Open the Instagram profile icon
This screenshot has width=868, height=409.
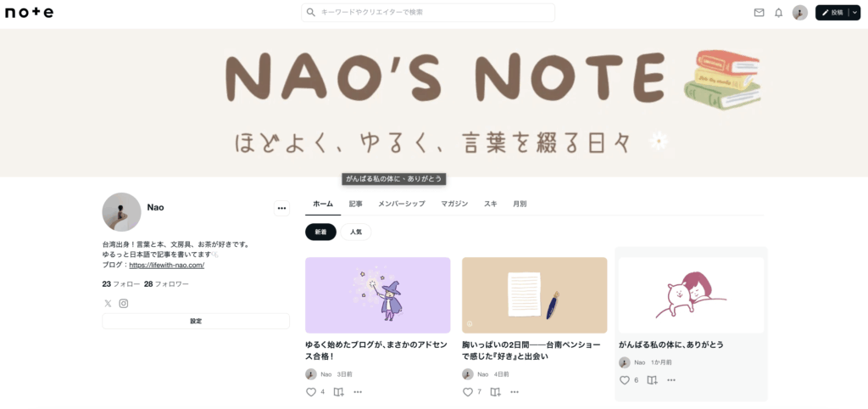[124, 303]
